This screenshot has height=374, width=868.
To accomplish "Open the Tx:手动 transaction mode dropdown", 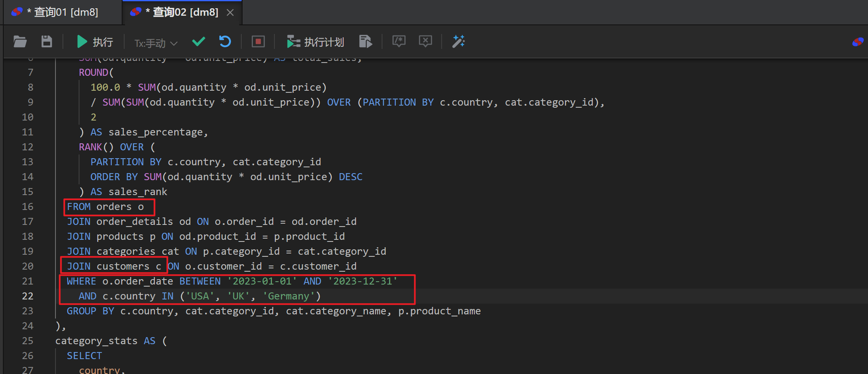I will click(155, 43).
